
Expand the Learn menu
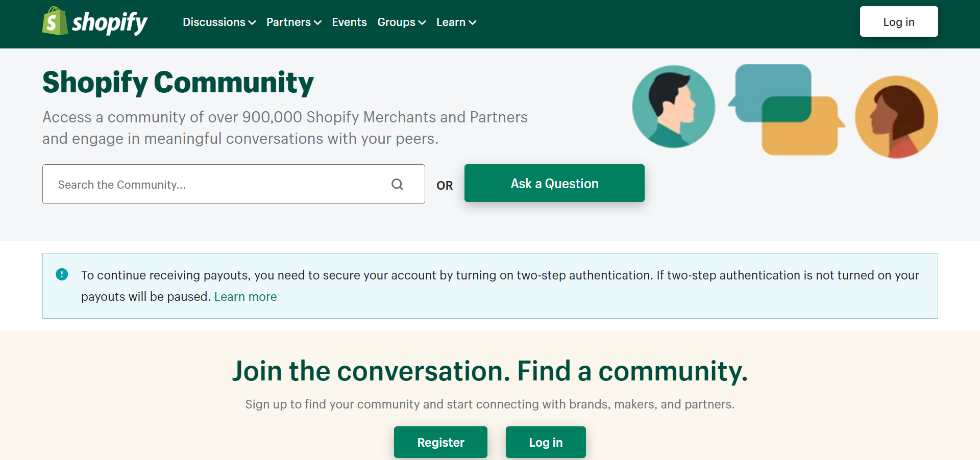pos(456,22)
